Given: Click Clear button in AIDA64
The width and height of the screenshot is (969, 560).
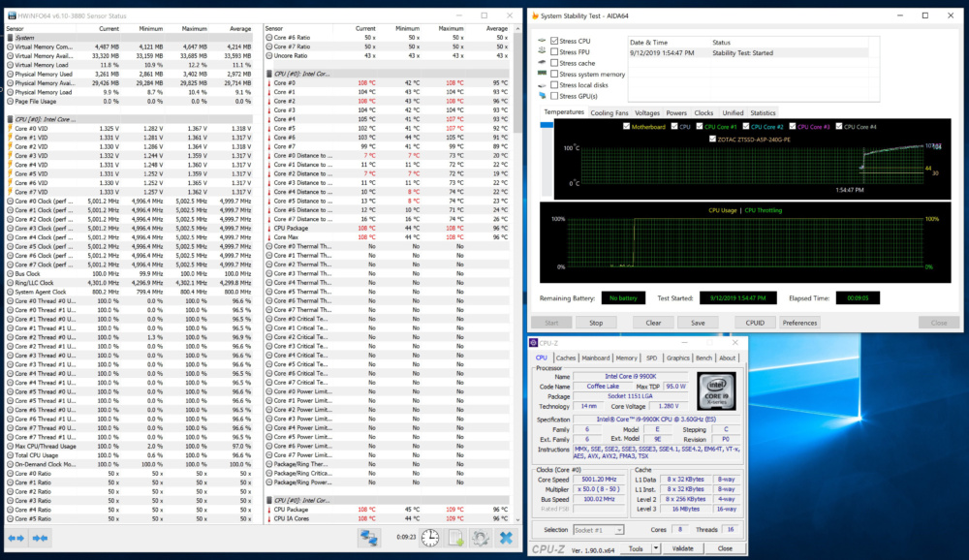Looking at the screenshot, I should [653, 323].
